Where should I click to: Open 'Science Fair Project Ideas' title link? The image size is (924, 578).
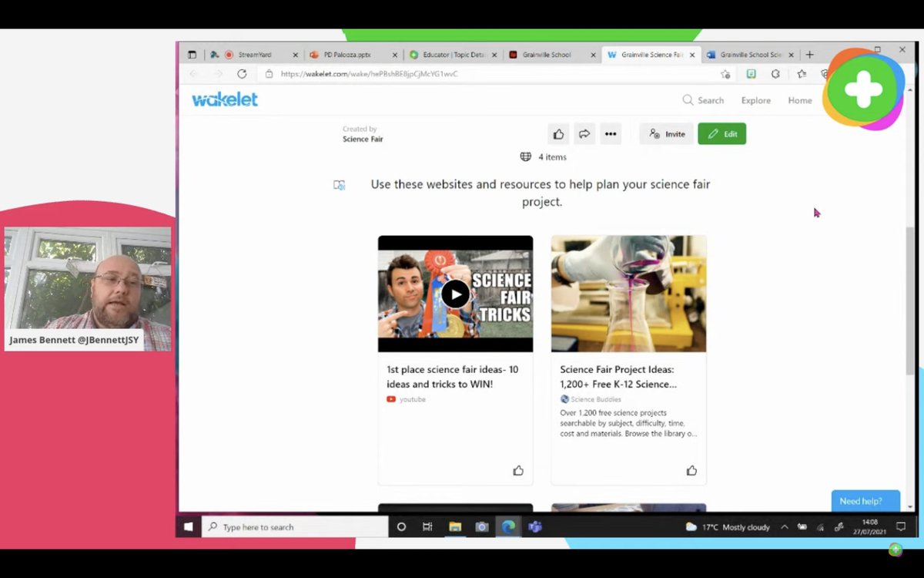(618, 377)
